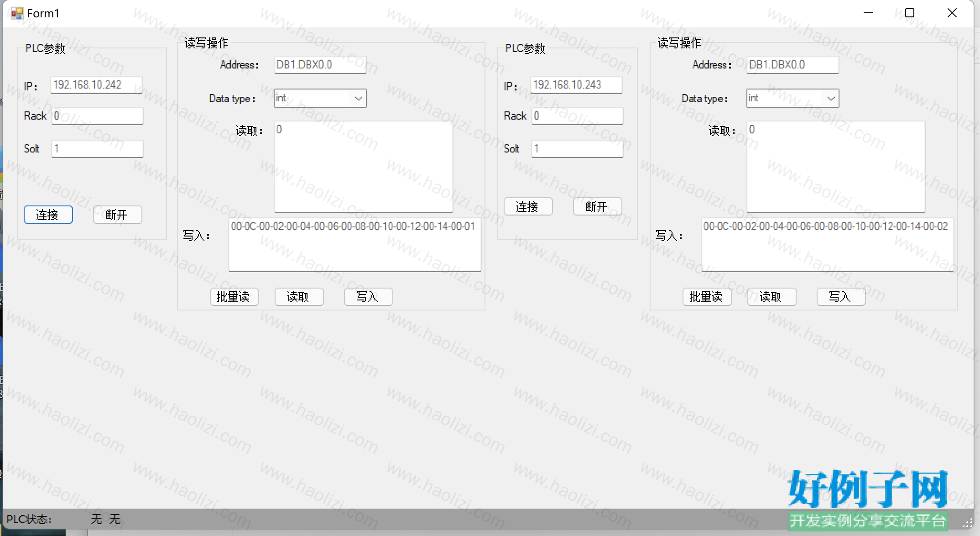Screen dimensions: 980x536
Task: Focus the Rack field of the second PLC
Action: point(577,116)
